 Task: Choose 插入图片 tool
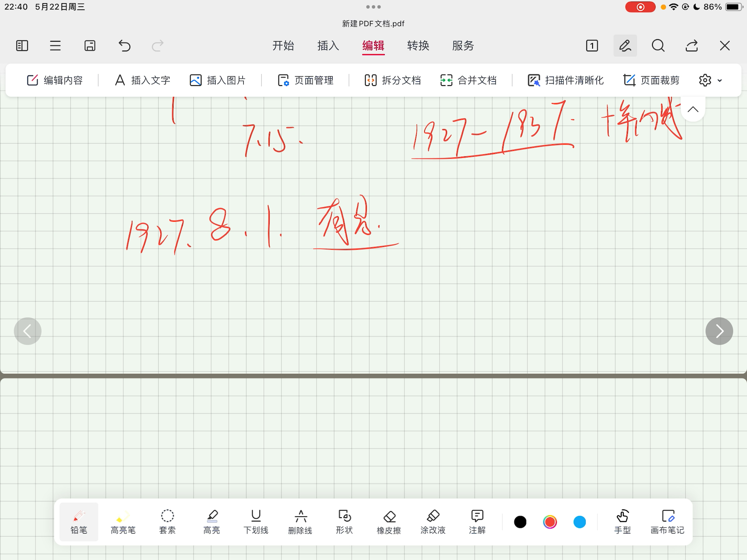coord(217,80)
